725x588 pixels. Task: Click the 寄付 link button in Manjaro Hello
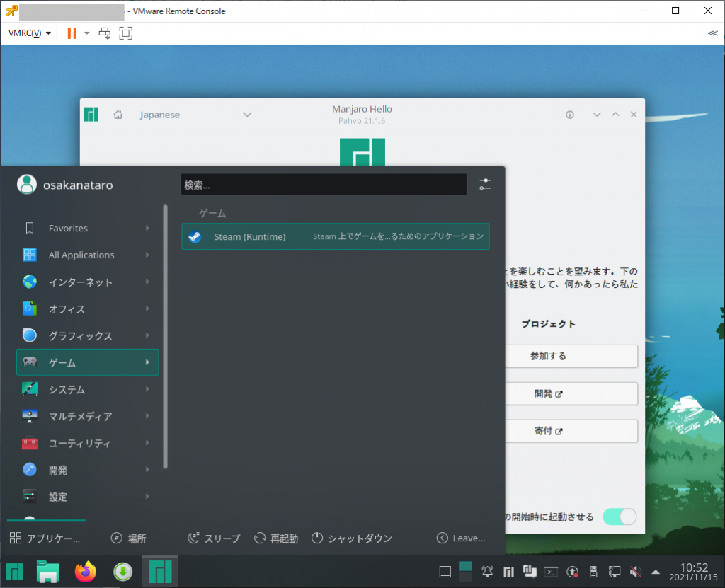coord(571,431)
